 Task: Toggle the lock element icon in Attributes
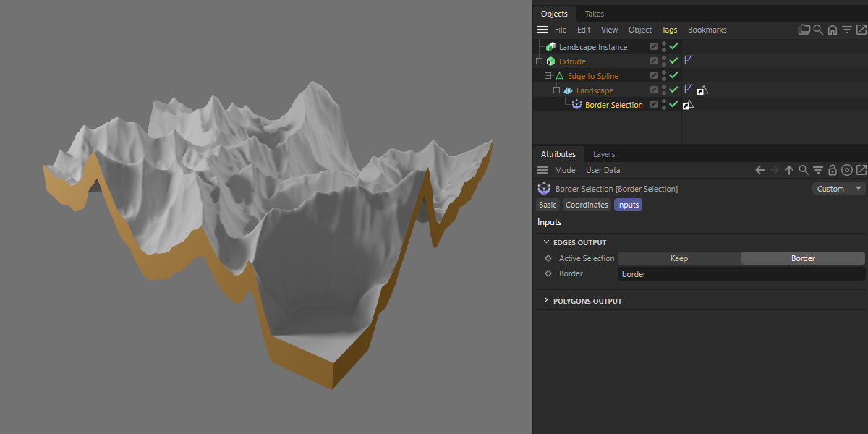click(833, 170)
